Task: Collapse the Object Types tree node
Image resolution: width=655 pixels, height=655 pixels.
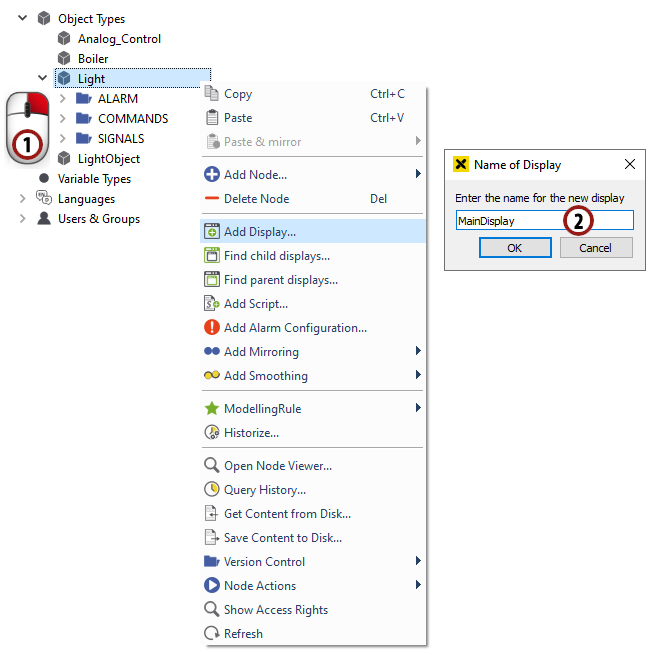Action: [x=22, y=18]
